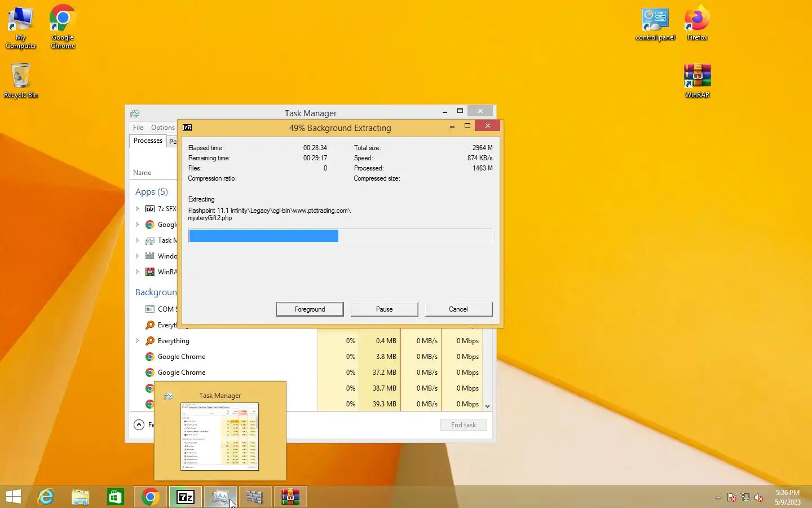Collapse Task Manager with Fewer details arrow
This screenshot has height=508, width=812.
tap(139, 424)
